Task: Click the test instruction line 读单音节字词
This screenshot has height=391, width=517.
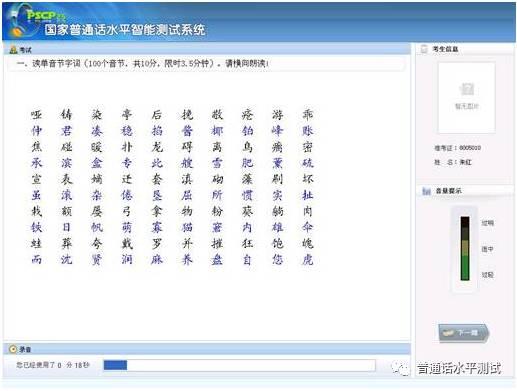Action: point(143,63)
